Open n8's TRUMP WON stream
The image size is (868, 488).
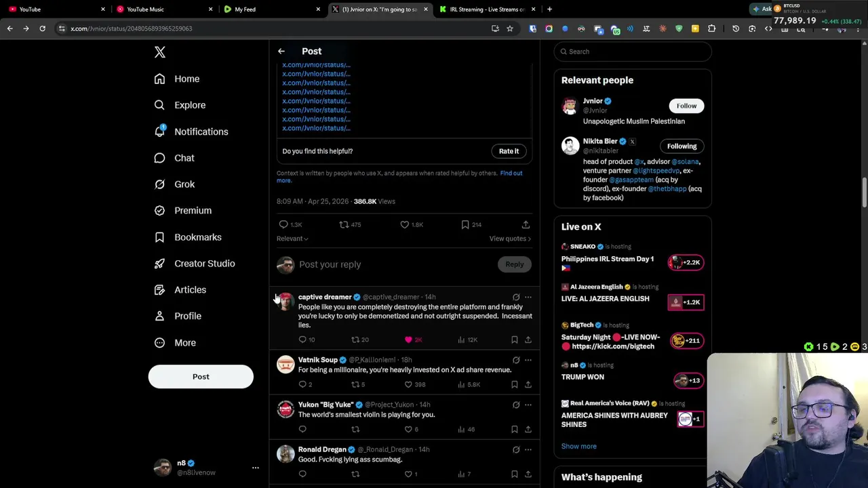tap(583, 377)
